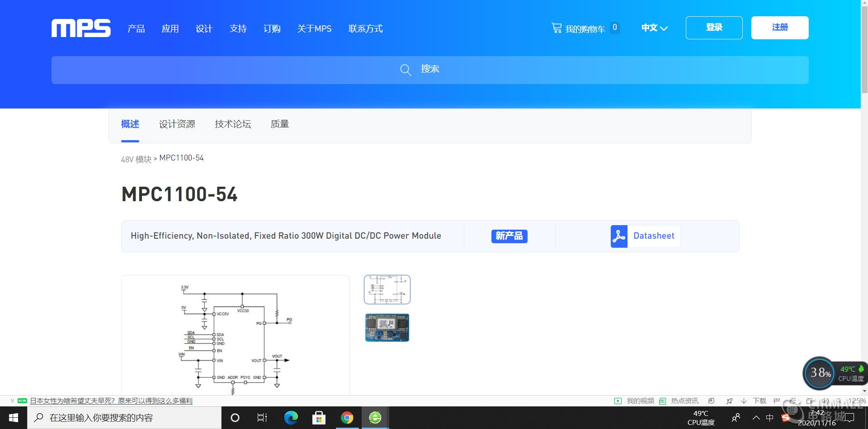The image size is (868, 429).
Task: Click the rocket speed-up icon in status bar
Action: click(x=729, y=401)
